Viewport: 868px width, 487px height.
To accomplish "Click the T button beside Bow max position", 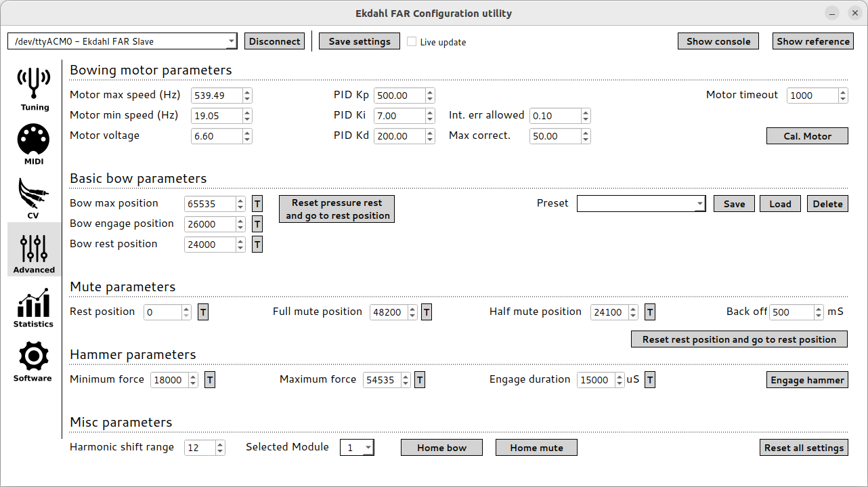I will pyautogui.click(x=257, y=204).
